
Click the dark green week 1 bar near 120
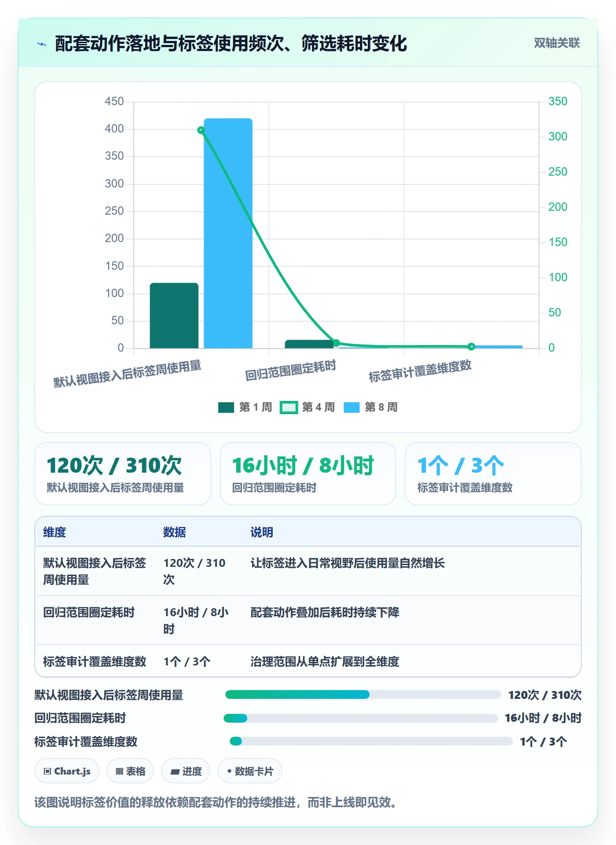click(x=174, y=316)
